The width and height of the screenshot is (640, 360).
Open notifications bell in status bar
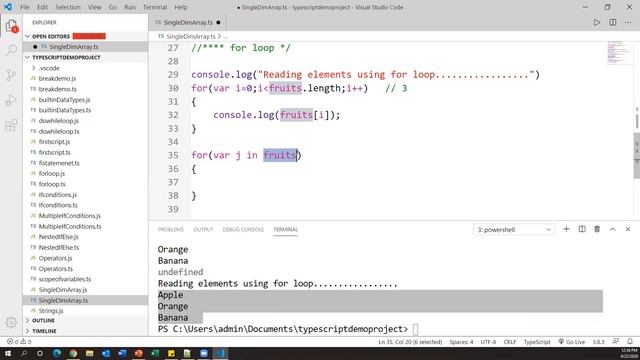(630, 342)
